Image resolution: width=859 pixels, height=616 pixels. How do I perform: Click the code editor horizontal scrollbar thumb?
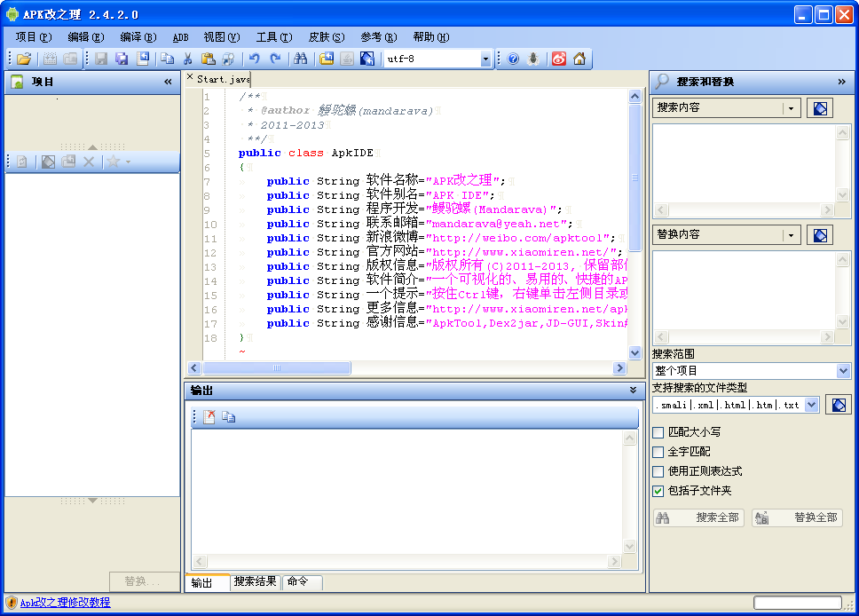pos(277,367)
